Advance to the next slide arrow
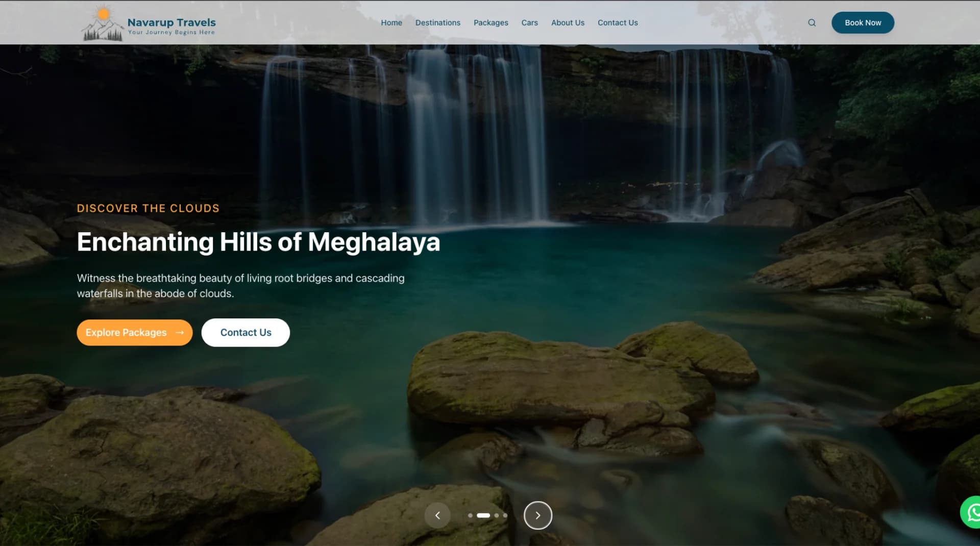Screen dimensions: 980x546 (x=537, y=515)
